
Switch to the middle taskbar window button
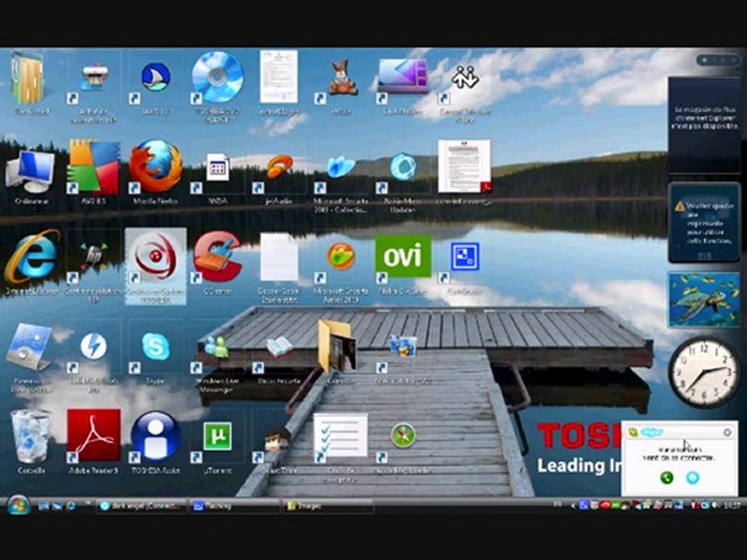tap(234, 506)
